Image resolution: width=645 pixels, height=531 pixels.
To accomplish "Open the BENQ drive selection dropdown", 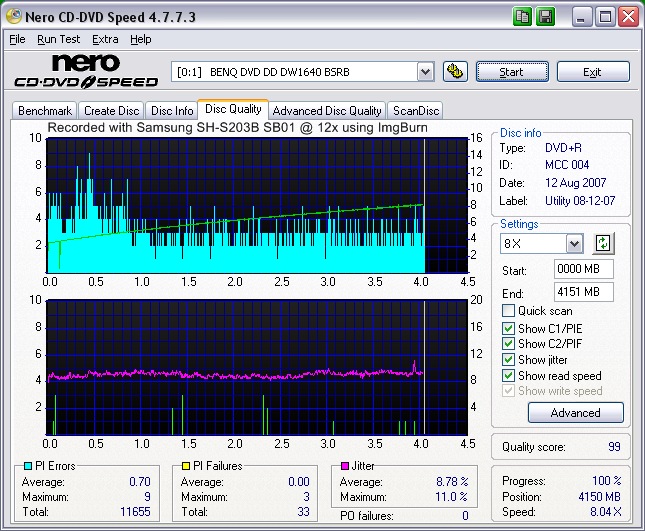I will click(424, 72).
